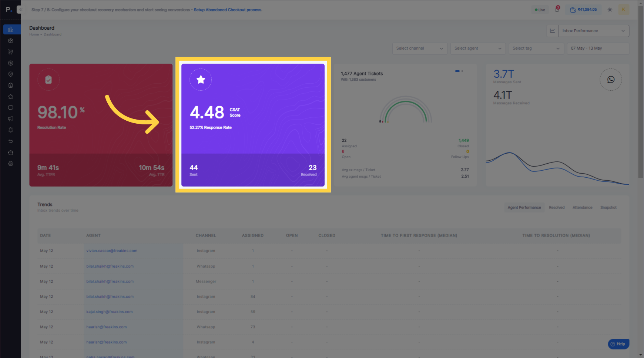The width and height of the screenshot is (644, 358).
Task: Click the 52.27% Response Rate text
Action: point(211,128)
